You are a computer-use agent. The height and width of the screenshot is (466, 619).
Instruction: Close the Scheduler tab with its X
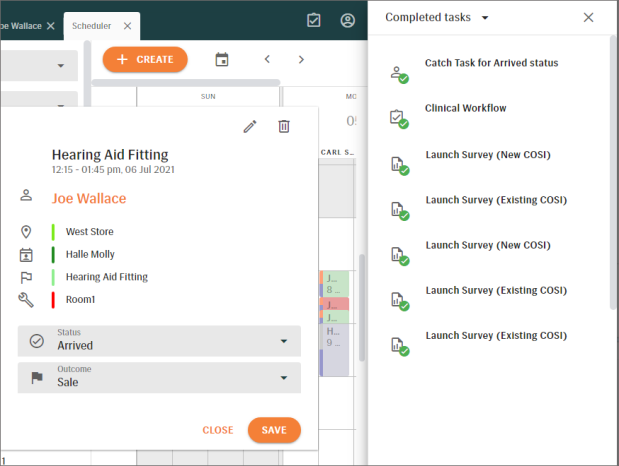point(127,26)
